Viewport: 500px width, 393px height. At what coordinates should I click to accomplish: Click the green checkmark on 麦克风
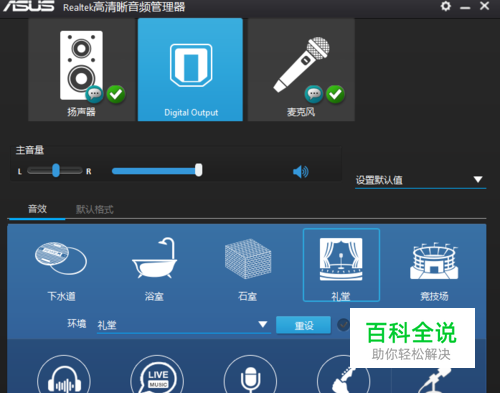pos(335,94)
